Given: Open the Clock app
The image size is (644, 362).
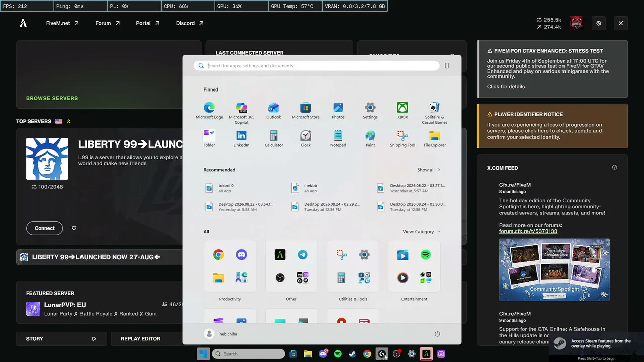Looking at the screenshot, I should pos(306,139).
